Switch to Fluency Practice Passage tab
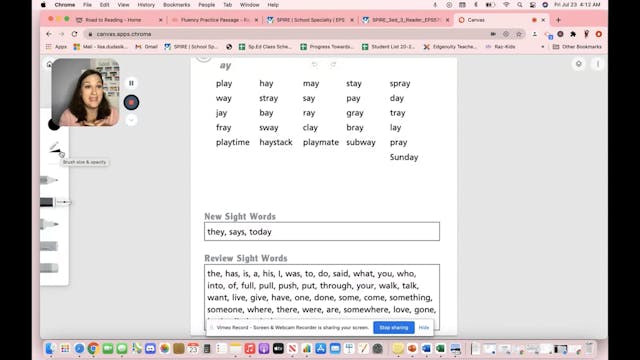 [x=215, y=20]
